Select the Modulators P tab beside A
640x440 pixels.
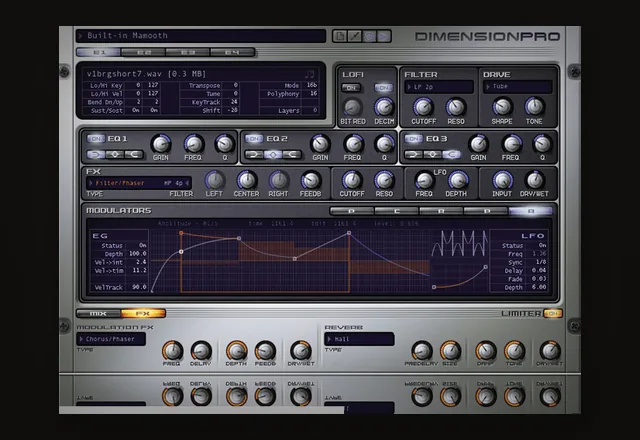pyautogui.click(x=486, y=211)
